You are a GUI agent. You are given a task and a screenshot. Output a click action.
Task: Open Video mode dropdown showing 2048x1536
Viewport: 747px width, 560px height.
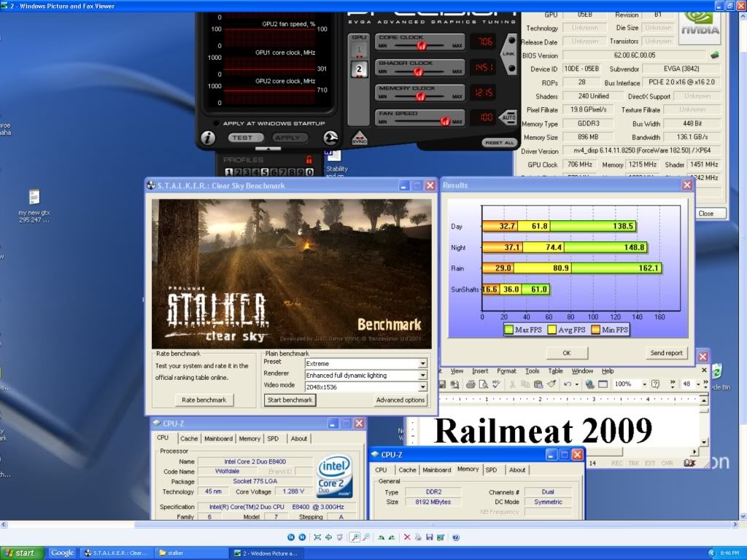[x=422, y=387]
